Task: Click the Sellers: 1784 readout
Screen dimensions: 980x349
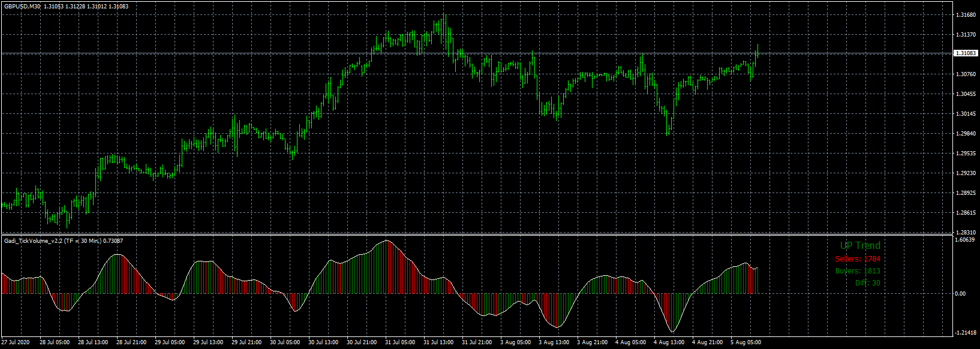Action: click(858, 259)
